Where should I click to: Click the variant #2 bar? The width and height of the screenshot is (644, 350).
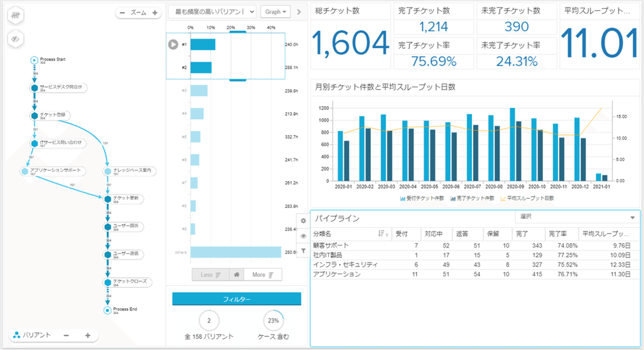(201, 68)
